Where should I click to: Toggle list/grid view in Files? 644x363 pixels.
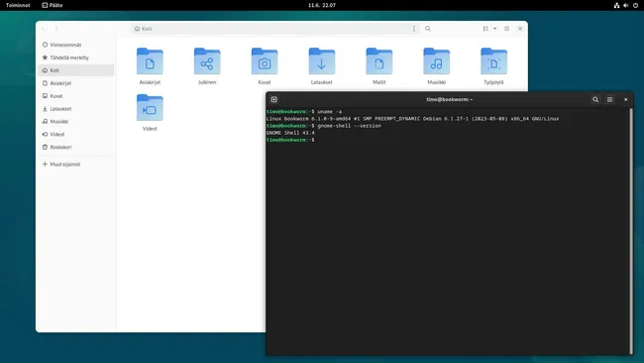pos(485,29)
